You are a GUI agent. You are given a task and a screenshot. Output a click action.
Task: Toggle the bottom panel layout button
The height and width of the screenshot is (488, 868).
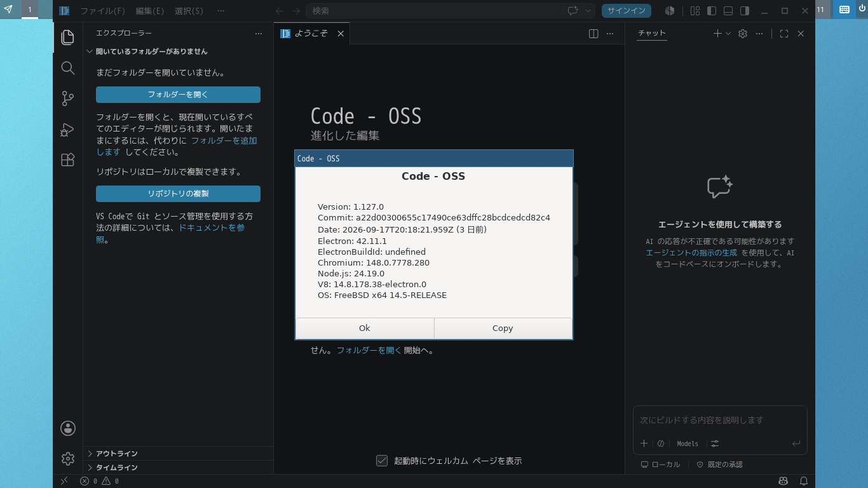pos(729,11)
